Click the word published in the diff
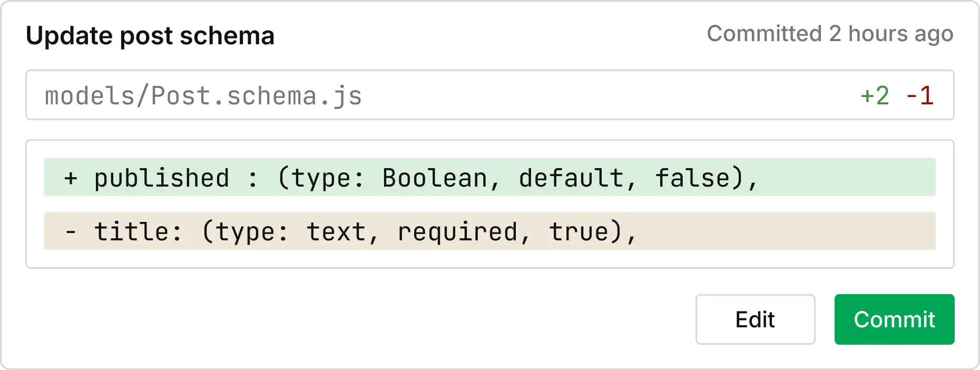 click(162, 178)
